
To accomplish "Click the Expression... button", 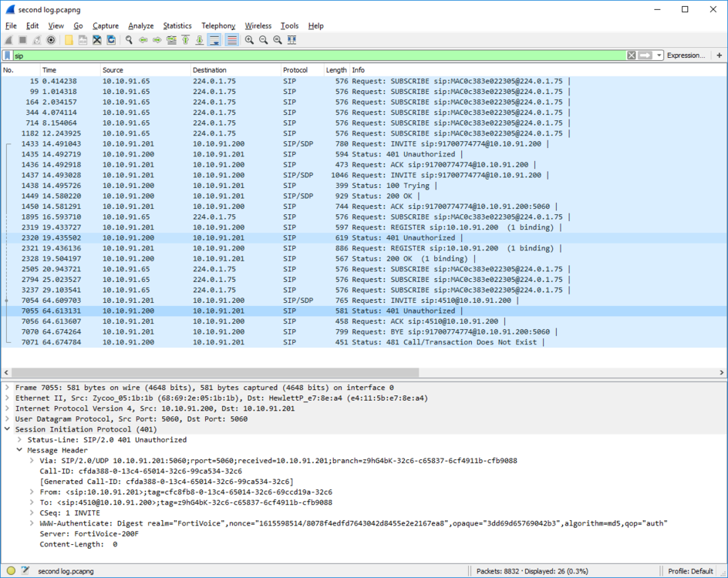I will [x=686, y=55].
